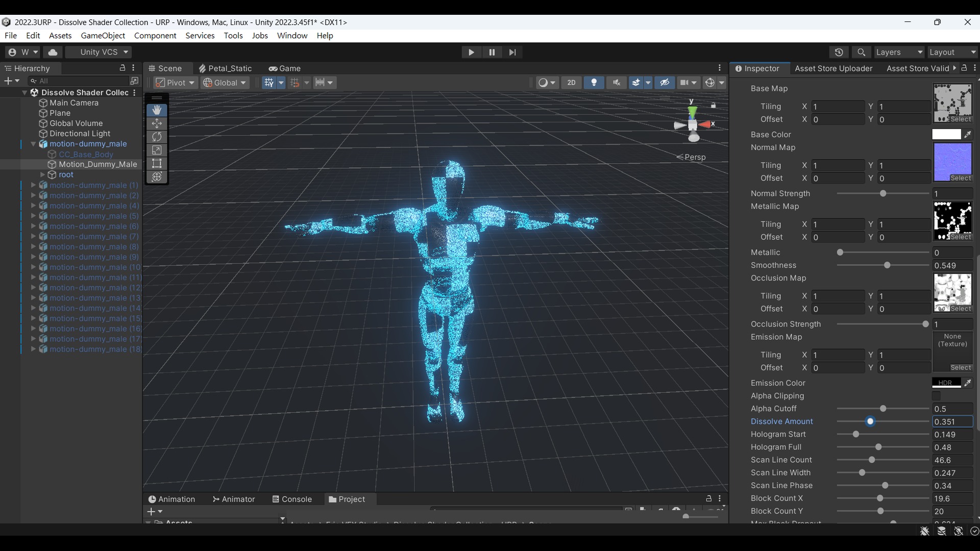Open the Undo History icon
Screen dimensions: 980x551
click(x=839, y=52)
